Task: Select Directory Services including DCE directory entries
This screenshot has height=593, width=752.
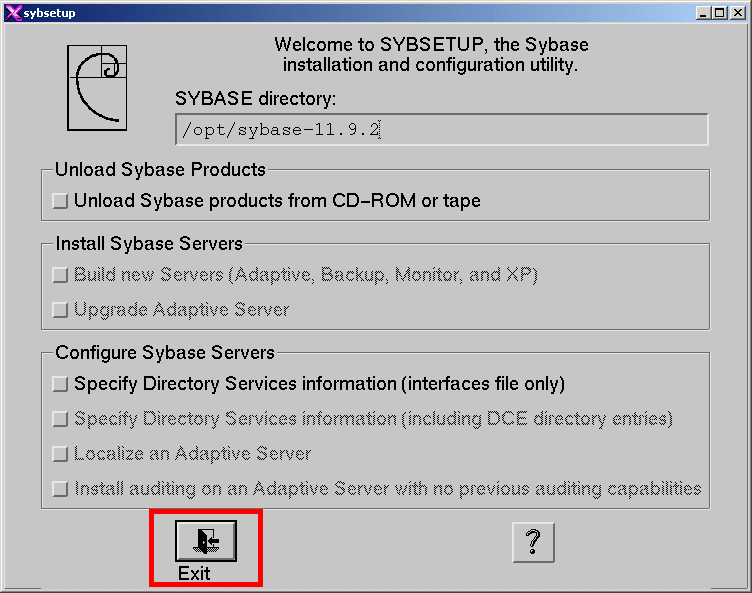Action: 60,419
